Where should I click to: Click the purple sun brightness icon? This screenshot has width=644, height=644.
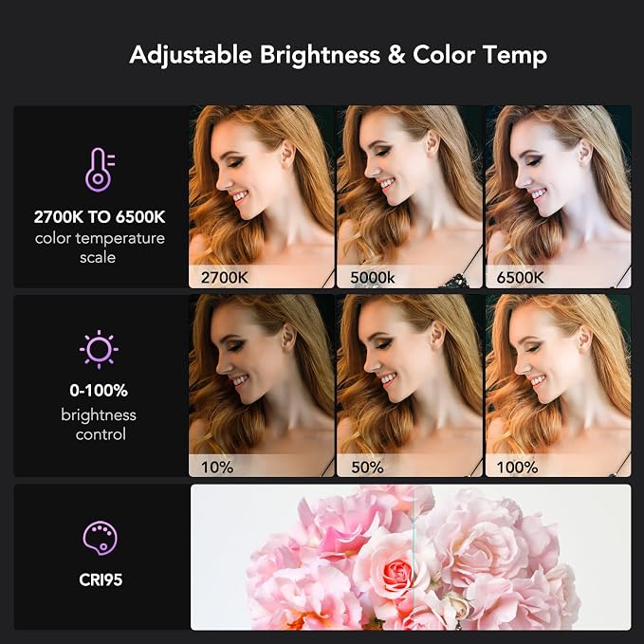pos(99,350)
